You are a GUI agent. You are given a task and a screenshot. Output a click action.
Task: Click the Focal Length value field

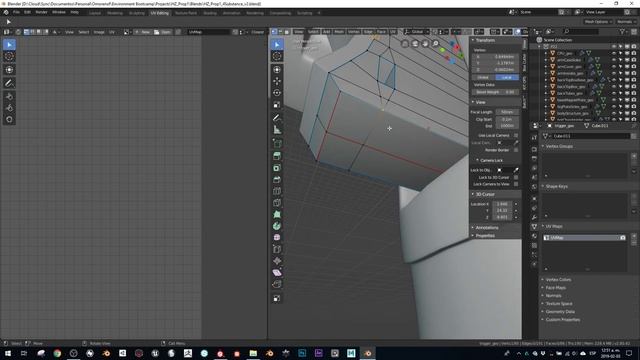(507, 112)
